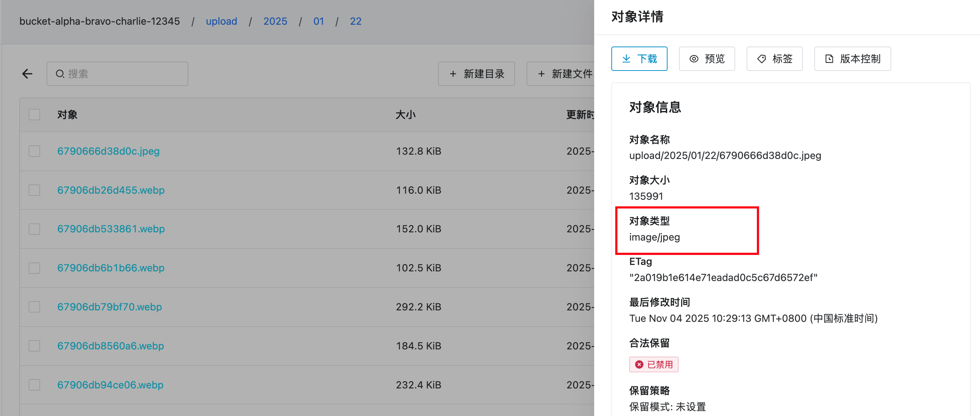This screenshot has width=980, height=416.
Task: Click the magnifier icon in the search box
Action: click(x=60, y=73)
